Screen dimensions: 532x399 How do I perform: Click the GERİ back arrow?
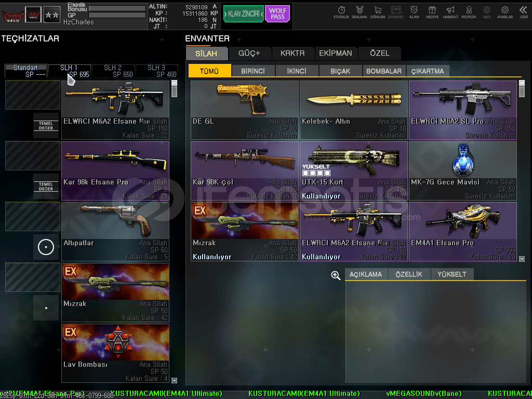524,12
